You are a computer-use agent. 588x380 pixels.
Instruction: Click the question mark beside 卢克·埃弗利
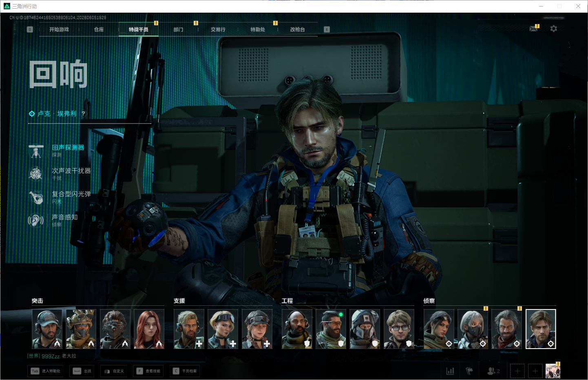pos(83,114)
